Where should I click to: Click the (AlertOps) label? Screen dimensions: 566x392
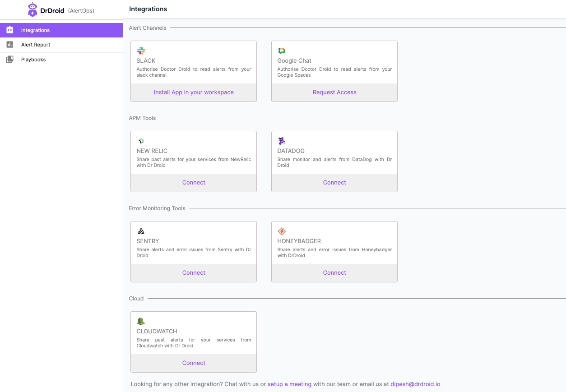(x=81, y=10)
